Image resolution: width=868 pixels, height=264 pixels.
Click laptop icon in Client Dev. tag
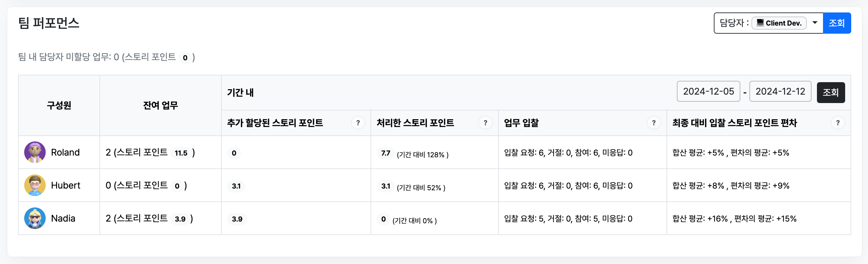pos(760,23)
